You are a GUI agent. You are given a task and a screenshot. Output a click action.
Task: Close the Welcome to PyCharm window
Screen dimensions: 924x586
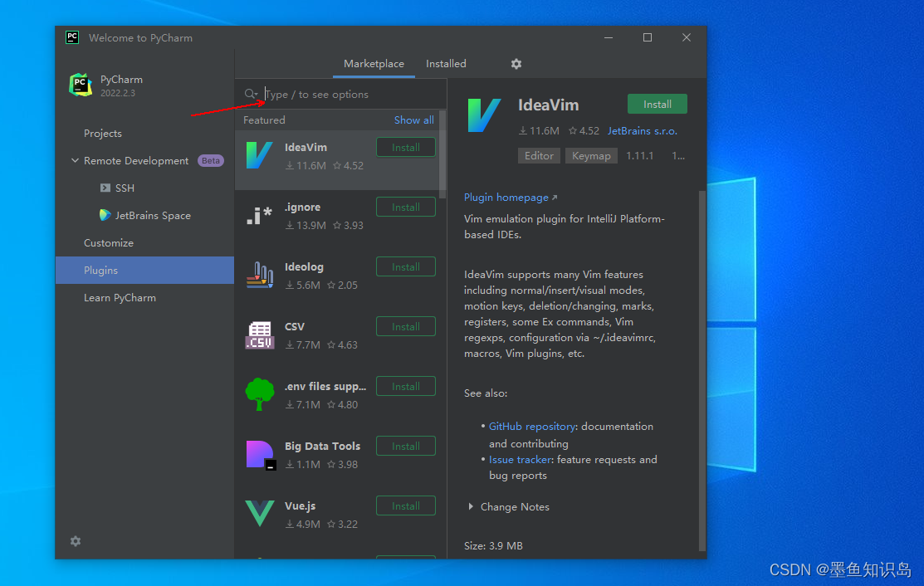point(687,37)
